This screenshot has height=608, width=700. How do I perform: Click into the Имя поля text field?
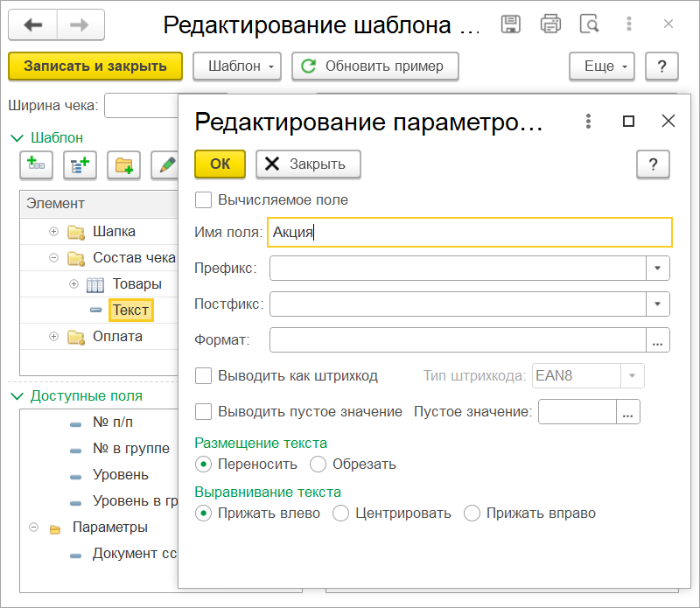tap(470, 232)
